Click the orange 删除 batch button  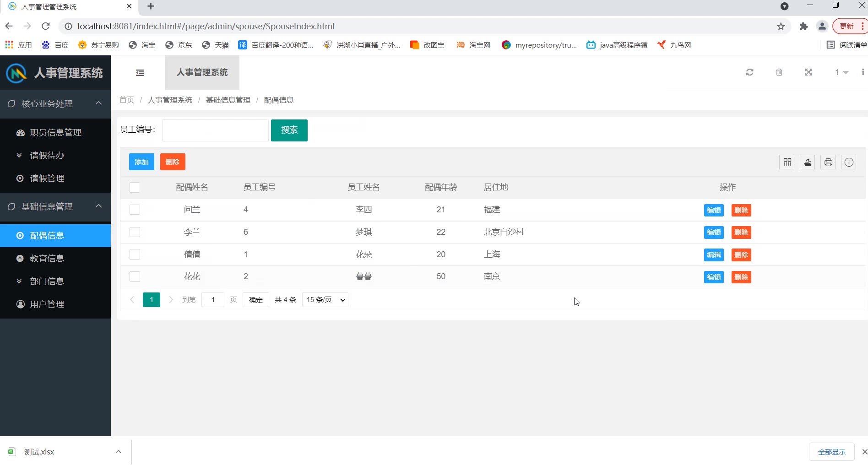tap(173, 162)
